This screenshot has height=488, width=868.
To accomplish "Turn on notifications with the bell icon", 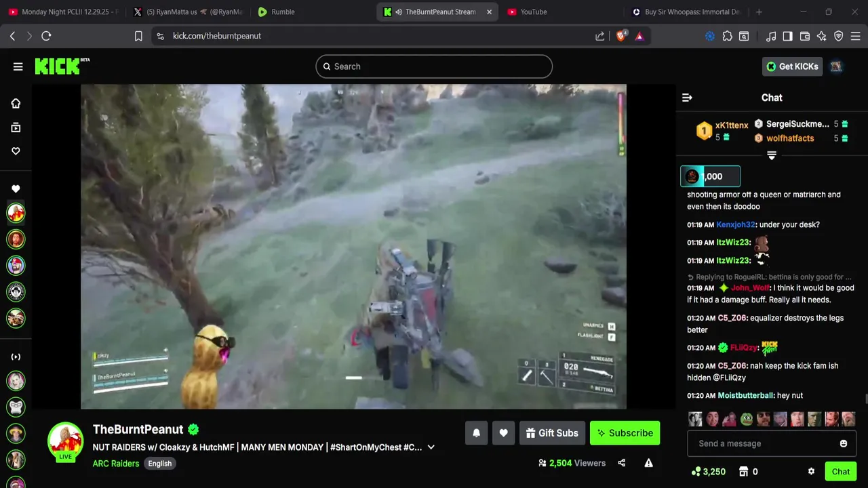I will click(476, 433).
